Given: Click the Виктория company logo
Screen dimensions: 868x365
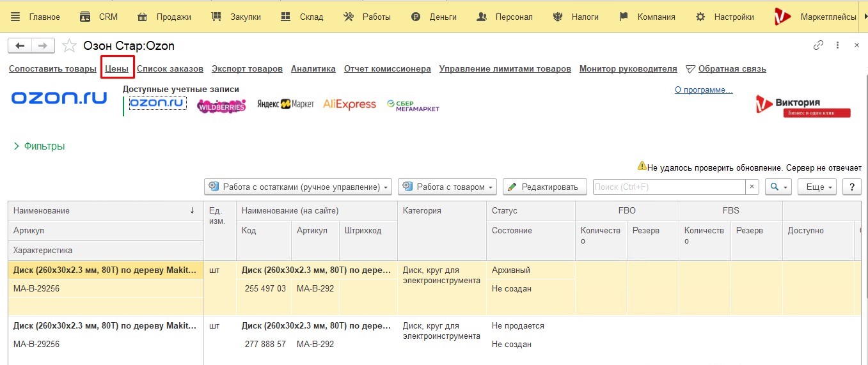Looking at the screenshot, I should point(803,106).
